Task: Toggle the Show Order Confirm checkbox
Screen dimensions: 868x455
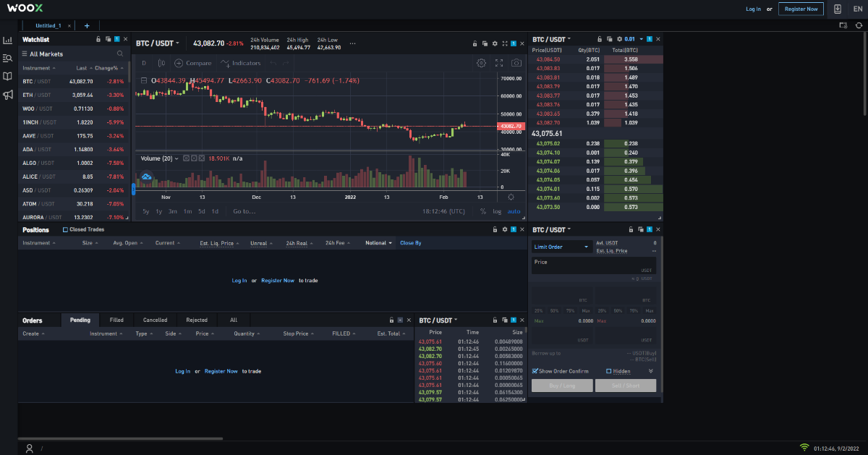Action: coord(535,371)
